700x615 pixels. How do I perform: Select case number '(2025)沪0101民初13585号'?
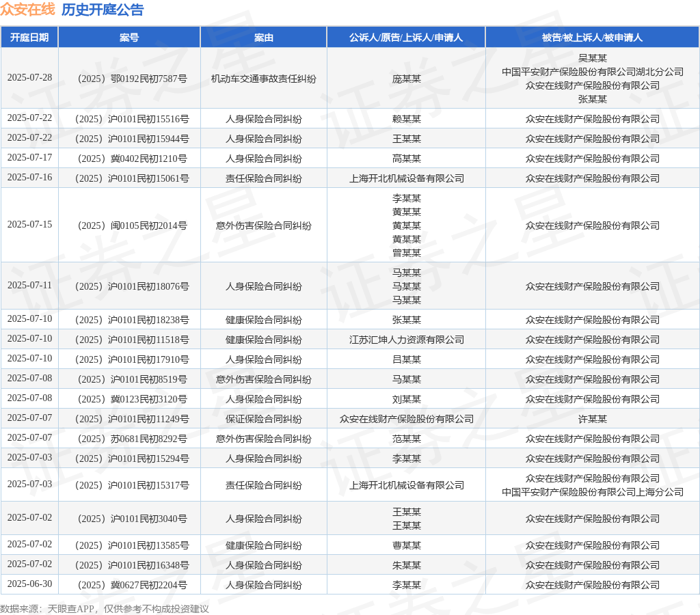132,545
